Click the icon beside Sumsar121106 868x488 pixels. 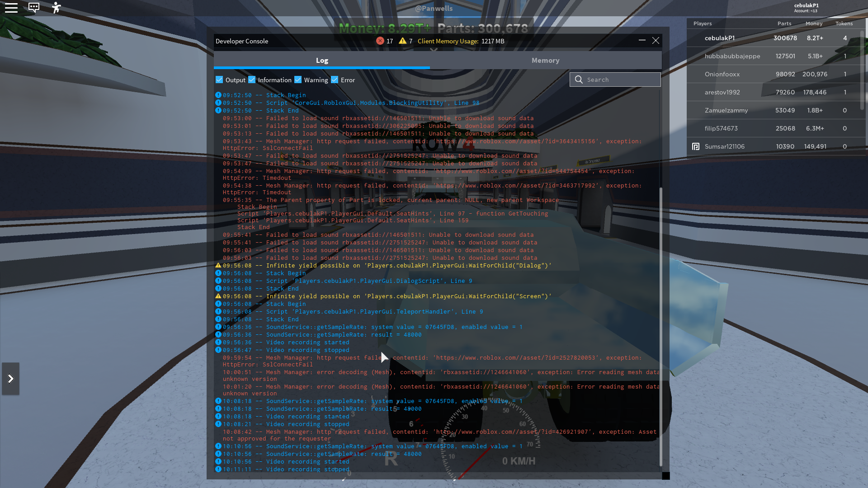[x=696, y=146]
